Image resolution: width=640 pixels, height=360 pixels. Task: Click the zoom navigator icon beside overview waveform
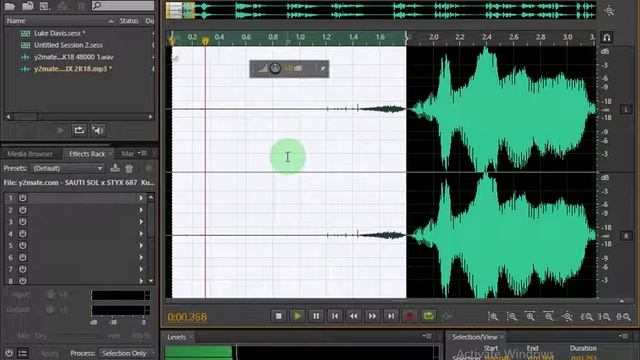pyautogui.click(x=609, y=11)
